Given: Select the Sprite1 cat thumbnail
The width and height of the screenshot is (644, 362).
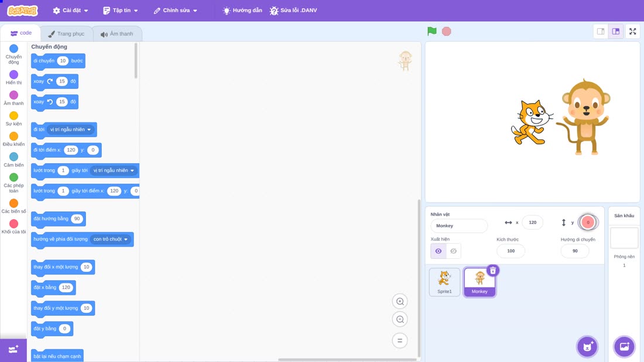Looking at the screenshot, I should [444, 282].
